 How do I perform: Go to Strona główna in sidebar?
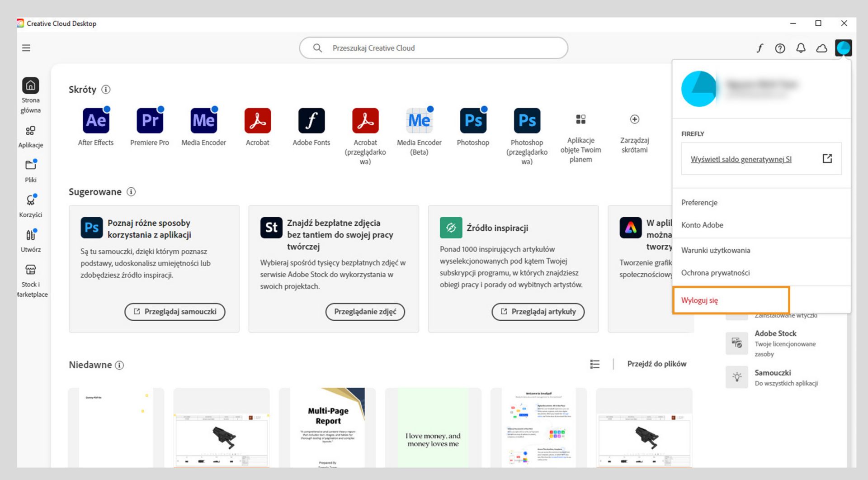(x=30, y=95)
